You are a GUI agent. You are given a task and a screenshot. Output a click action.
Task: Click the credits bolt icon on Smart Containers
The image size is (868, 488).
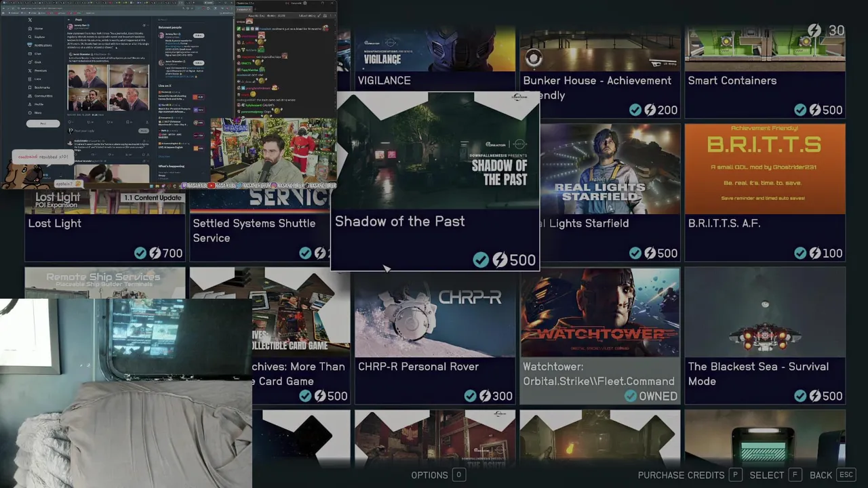click(x=815, y=110)
